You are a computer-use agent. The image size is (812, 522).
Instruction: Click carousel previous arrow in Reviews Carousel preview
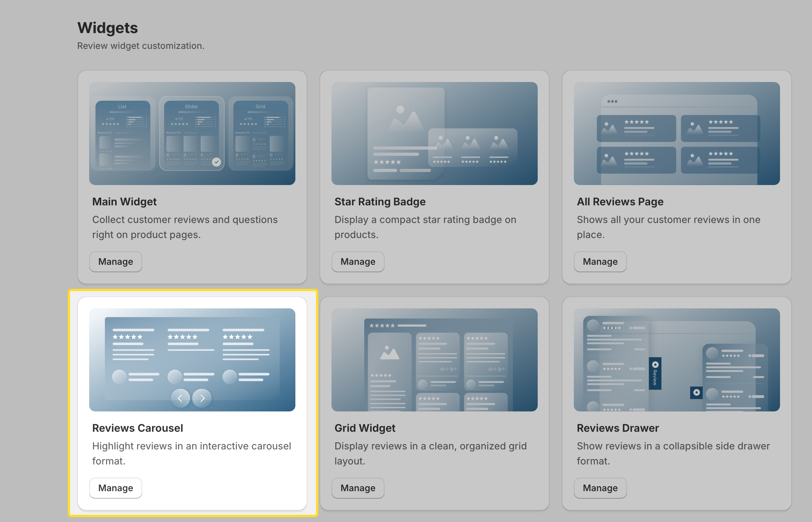pos(180,398)
